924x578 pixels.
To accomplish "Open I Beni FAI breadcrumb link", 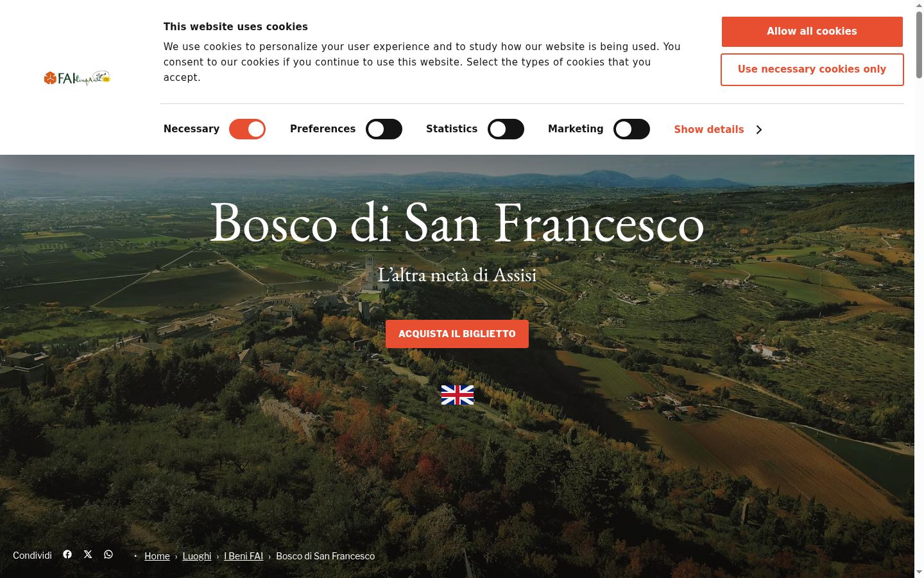I will coord(243,556).
